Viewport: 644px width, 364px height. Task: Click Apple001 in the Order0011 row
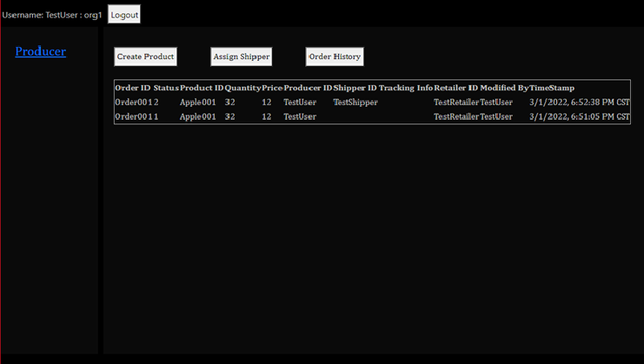click(x=198, y=116)
